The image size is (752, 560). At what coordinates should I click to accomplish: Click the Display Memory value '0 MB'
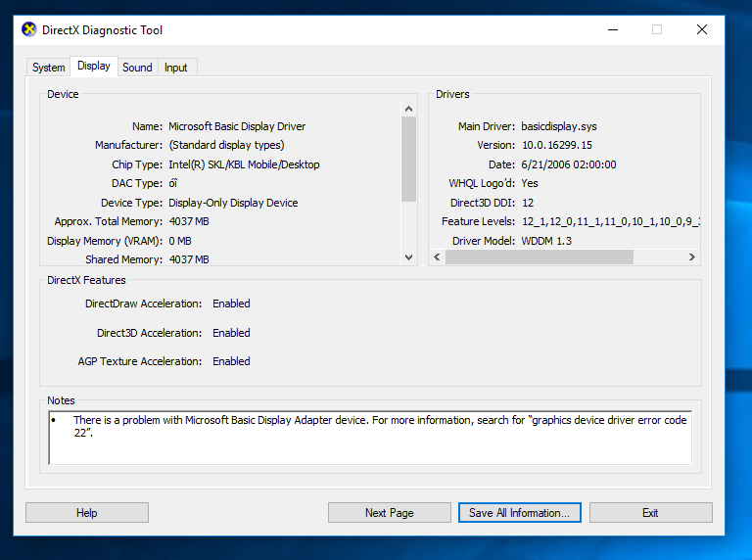pos(180,241)
